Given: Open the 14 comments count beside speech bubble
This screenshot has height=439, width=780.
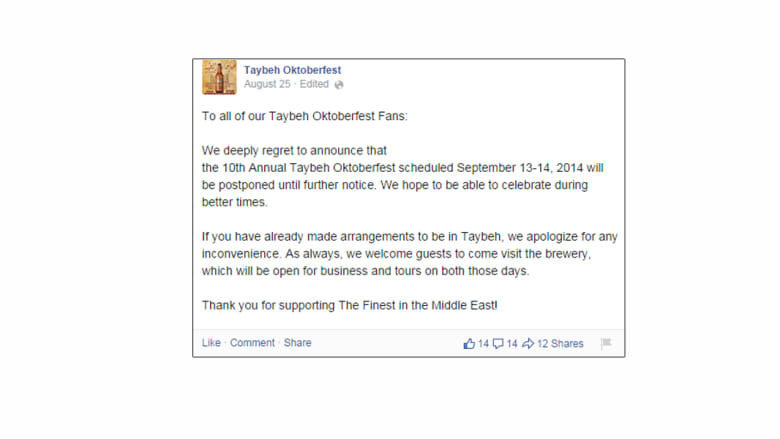Looking at the screenshot, I should point(512,344).
